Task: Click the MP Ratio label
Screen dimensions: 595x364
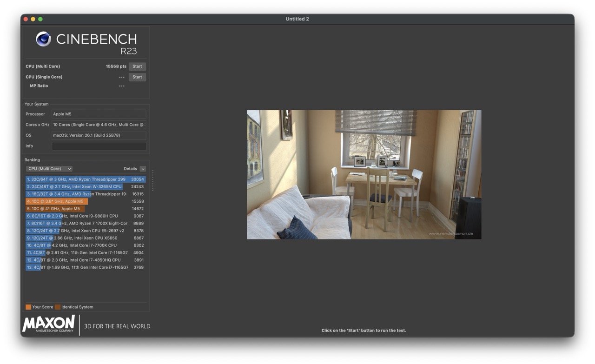Action: (x=39, y=86)
